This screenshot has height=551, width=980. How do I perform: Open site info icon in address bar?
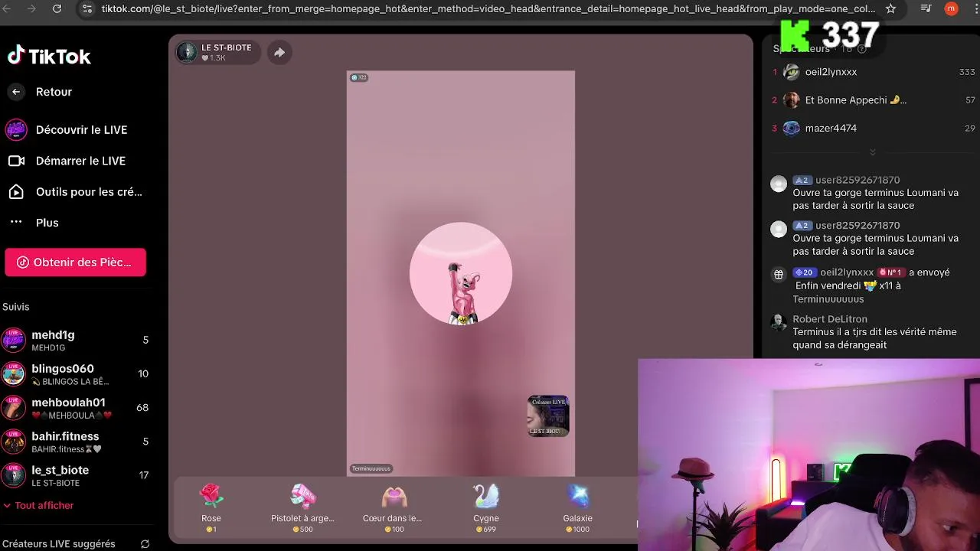(x=87, y=8)
